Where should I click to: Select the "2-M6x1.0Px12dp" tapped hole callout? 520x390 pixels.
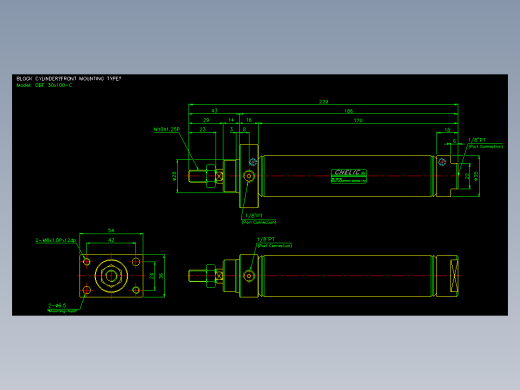(56, 240)
